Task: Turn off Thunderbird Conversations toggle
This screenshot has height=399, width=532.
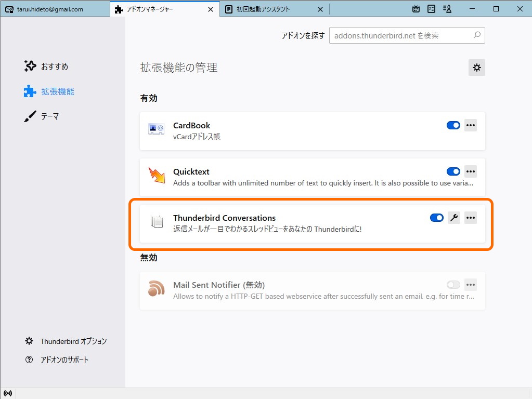Action: point(437,218)
